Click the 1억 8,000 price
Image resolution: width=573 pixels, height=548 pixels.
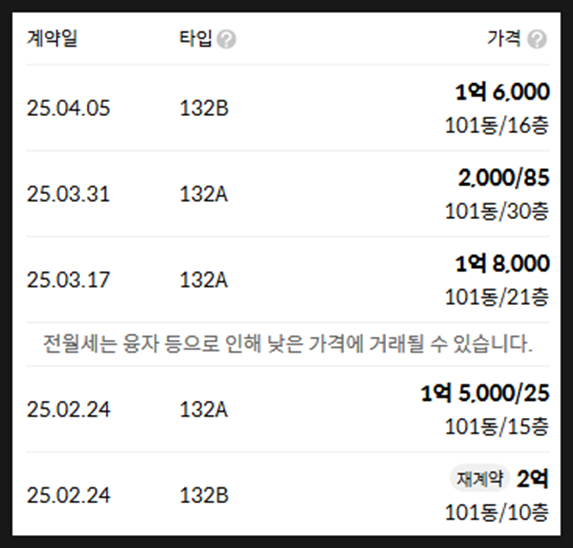(x=502, y=263)
